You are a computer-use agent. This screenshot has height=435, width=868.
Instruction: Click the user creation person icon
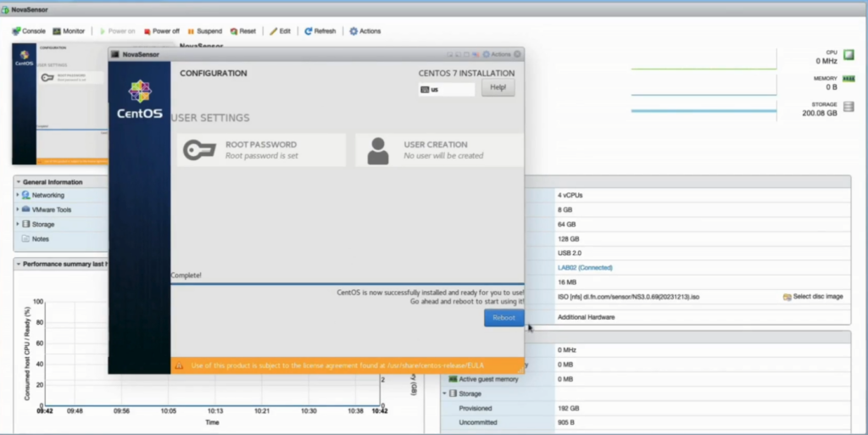coord(378,151)
